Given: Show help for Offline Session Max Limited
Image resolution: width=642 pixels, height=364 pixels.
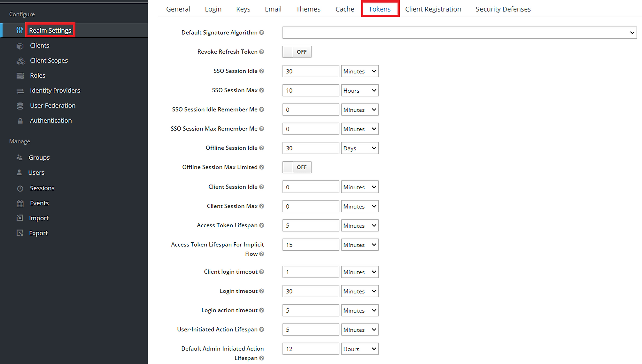Looking at the screenshot, I should (262, 167).
